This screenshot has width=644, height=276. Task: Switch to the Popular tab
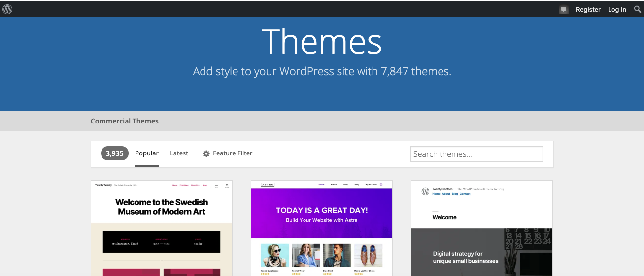point(147,153)
